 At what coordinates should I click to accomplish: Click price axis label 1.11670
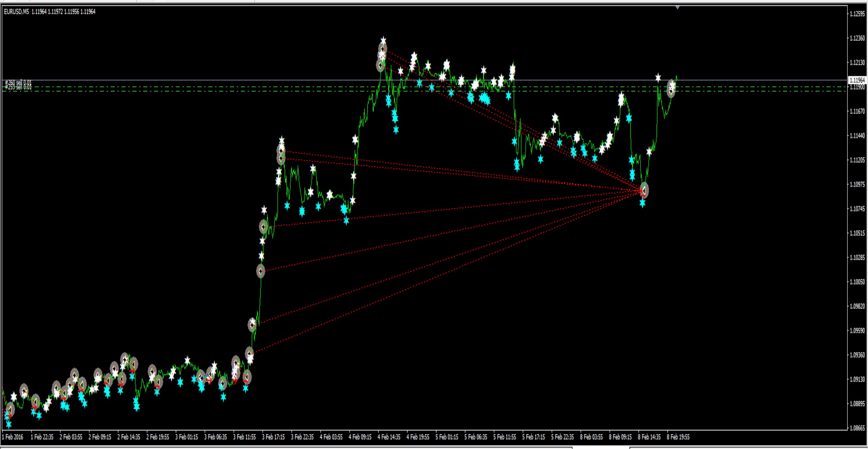857,112
